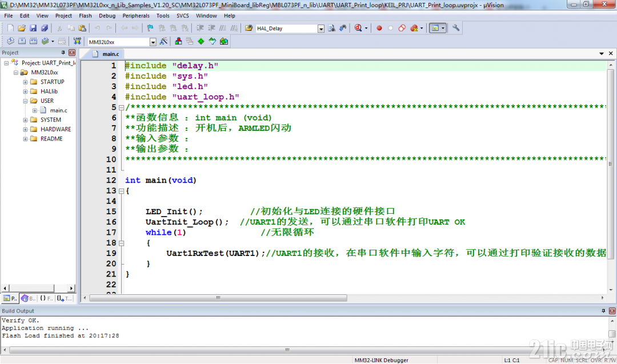Image resolution: width=617 pixels, height=364 pixels.
Task: Save the current file via toolbar
Action: [33, 29]
